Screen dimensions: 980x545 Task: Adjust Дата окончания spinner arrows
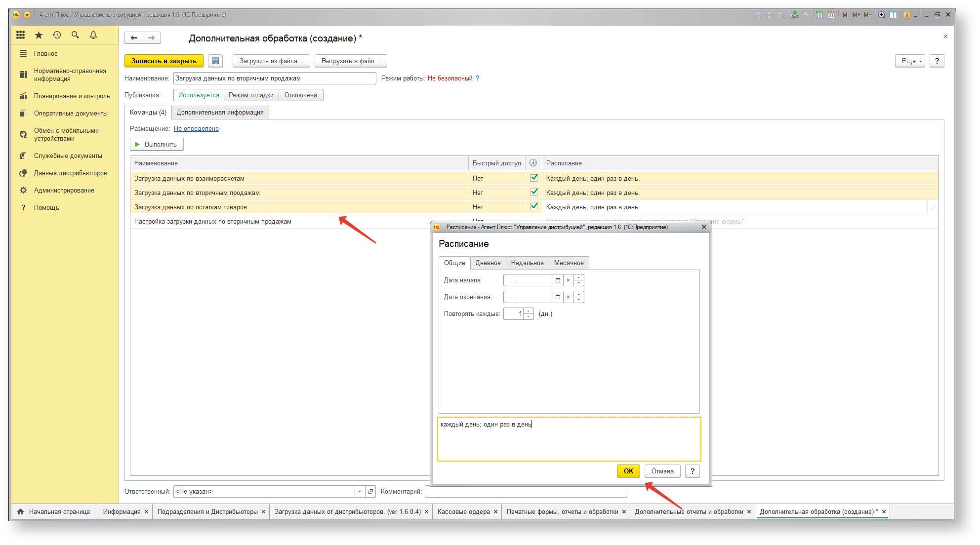tap(578, 297)
